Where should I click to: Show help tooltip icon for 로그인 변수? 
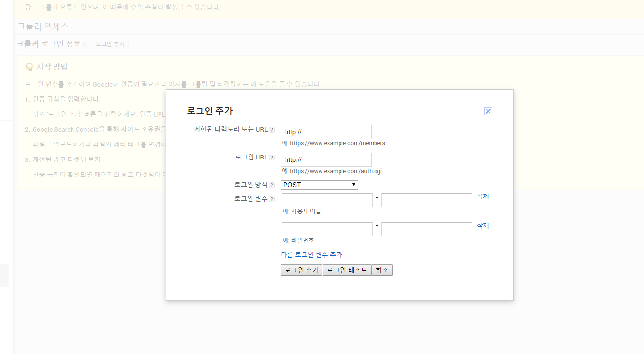click(x=272, y=199)
